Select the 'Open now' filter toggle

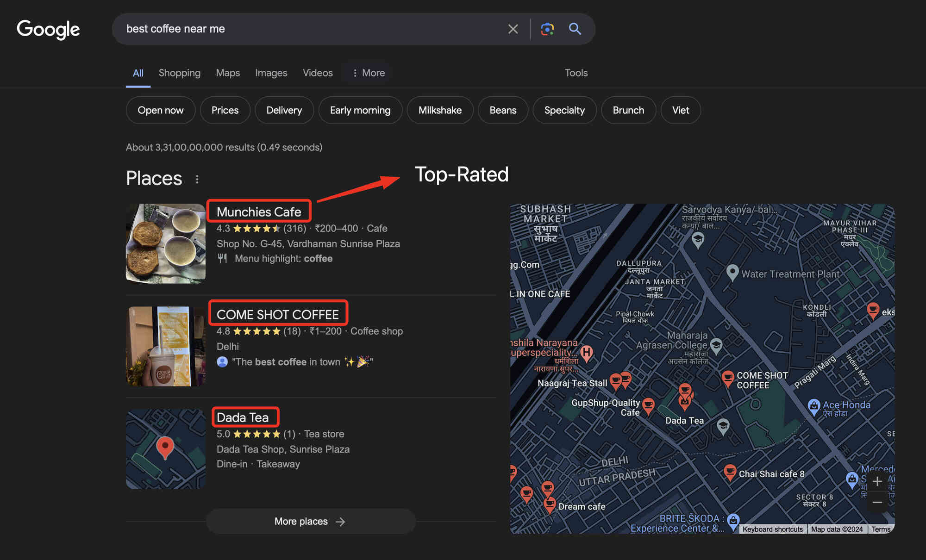pyautogui.click(x=160, y=109)
